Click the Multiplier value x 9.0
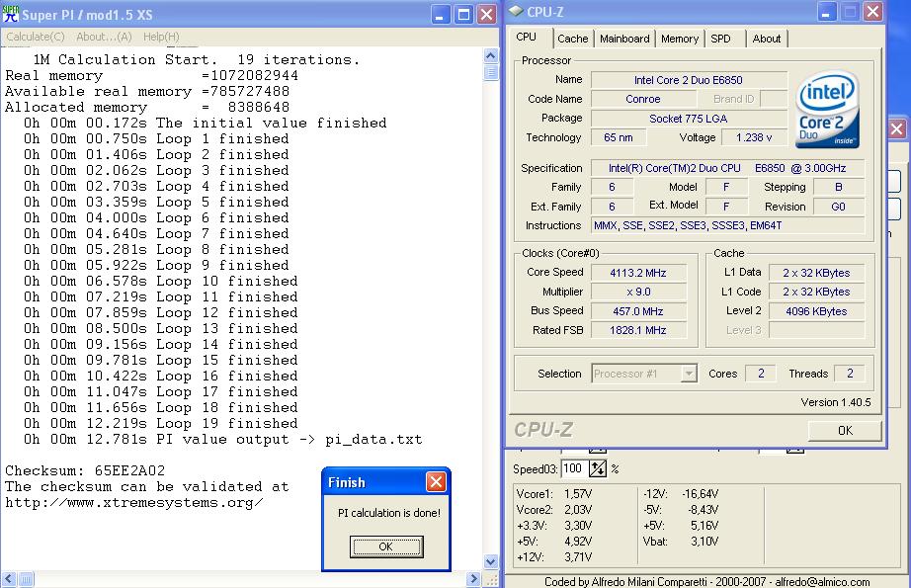This screenshot has height=588, width=911. point(638,292)
